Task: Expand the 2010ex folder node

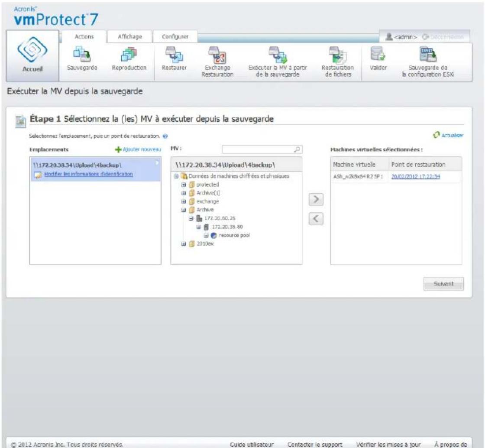Action: pos(184,244)
